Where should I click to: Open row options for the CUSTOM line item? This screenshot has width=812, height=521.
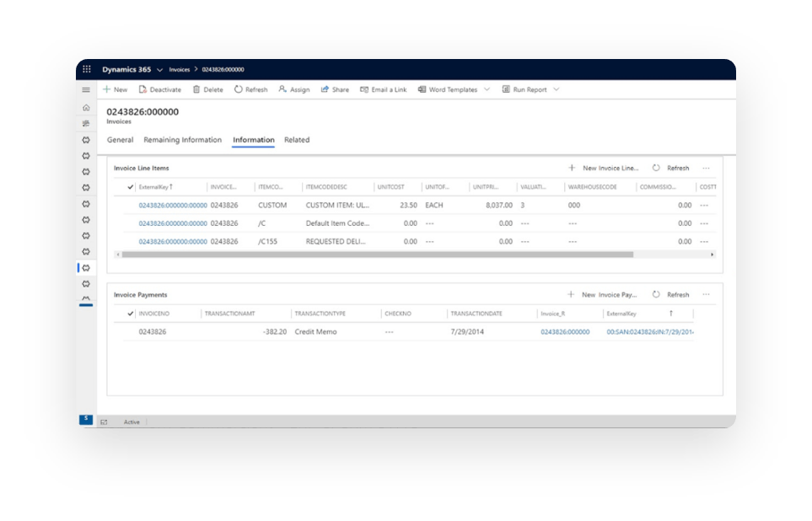coord(704,205)
